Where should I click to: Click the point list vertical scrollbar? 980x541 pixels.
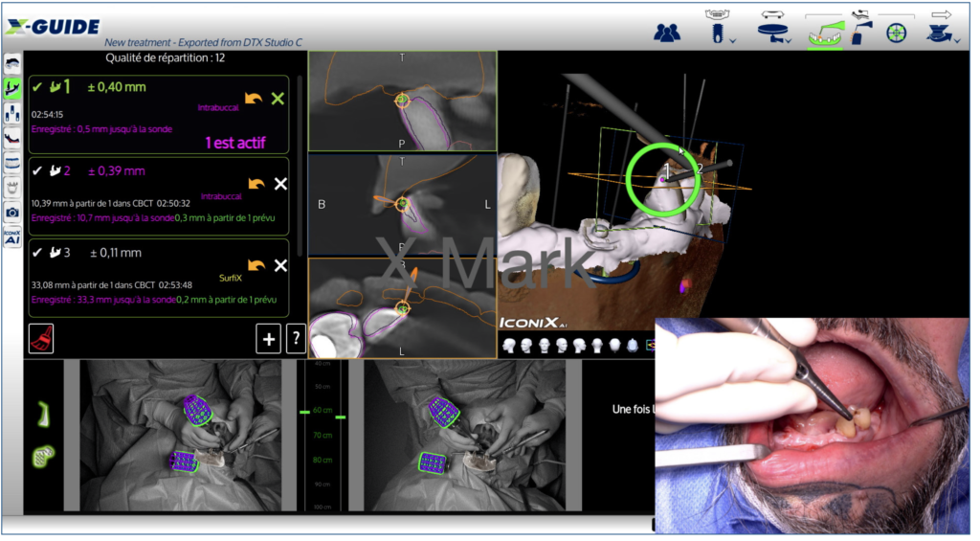coord(300,166)
